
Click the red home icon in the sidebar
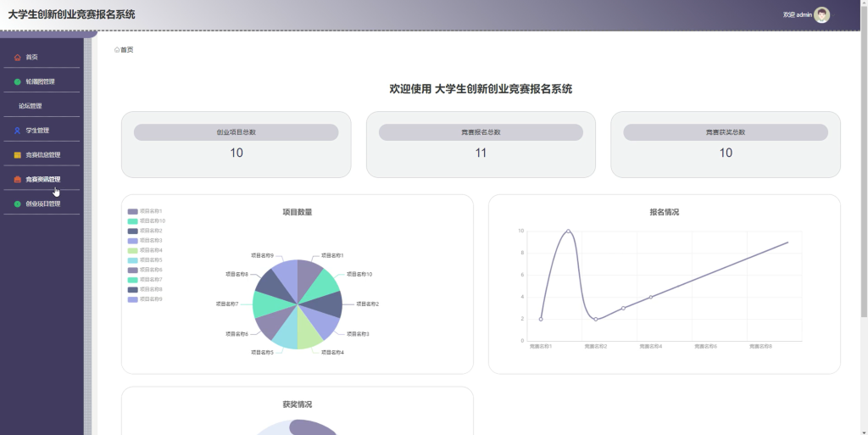click(17, 57)
